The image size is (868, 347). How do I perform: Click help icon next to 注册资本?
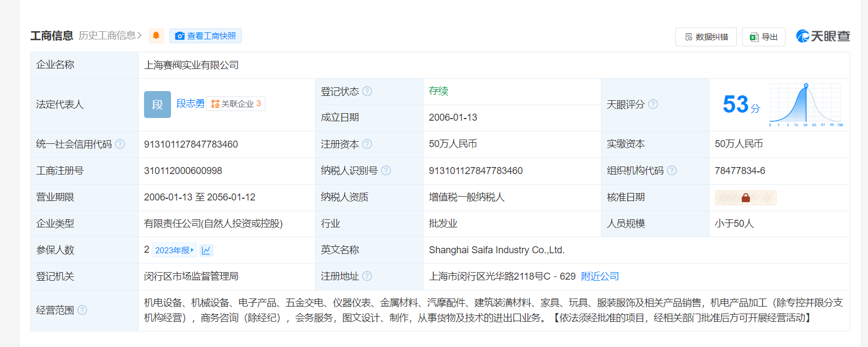(367, 144)
